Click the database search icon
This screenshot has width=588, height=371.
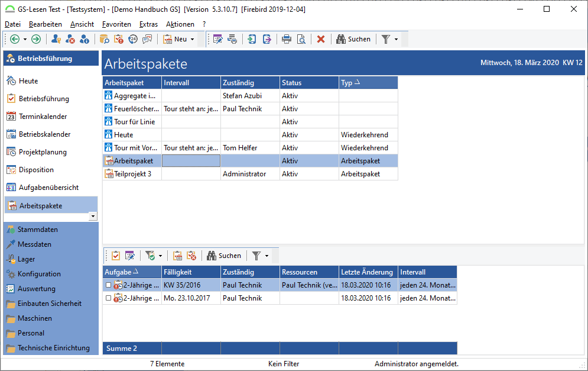click(x=104, y=39)
